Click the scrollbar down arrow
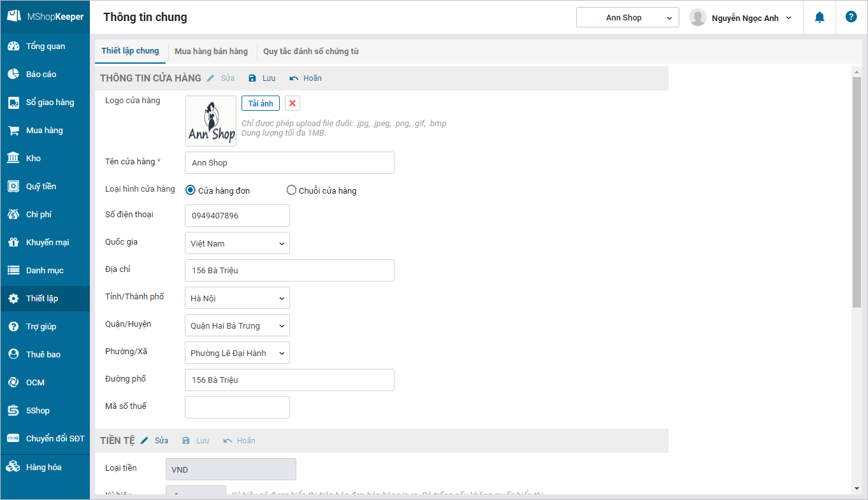 [x=857, y=489]
